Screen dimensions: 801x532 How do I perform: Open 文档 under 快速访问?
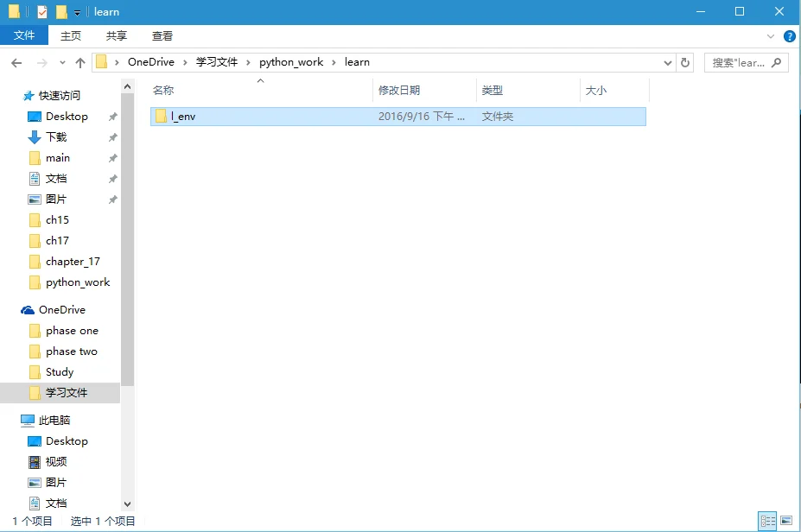click(x=56, y=178)
